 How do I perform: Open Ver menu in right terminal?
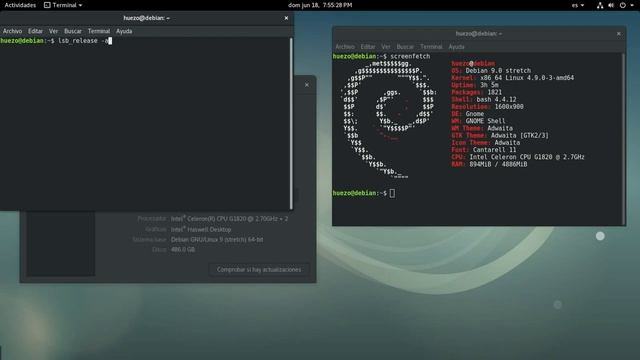(x=386, y=47)
